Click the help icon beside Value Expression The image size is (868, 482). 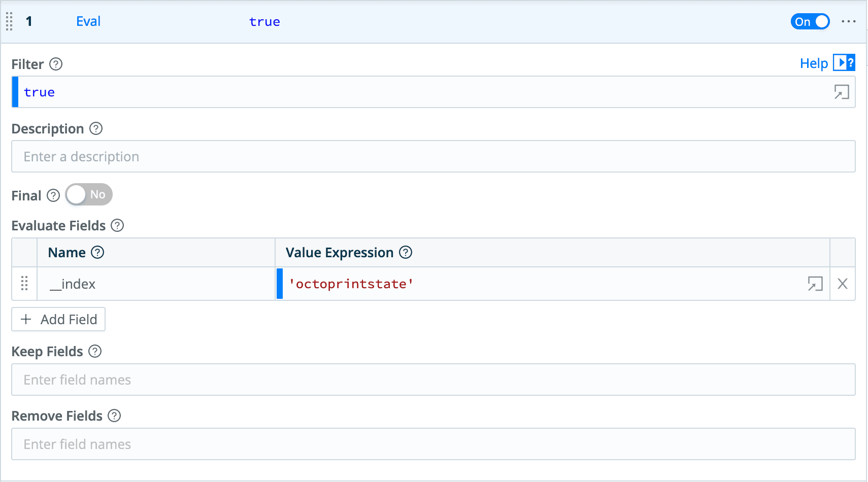click(x=406, y=253)
